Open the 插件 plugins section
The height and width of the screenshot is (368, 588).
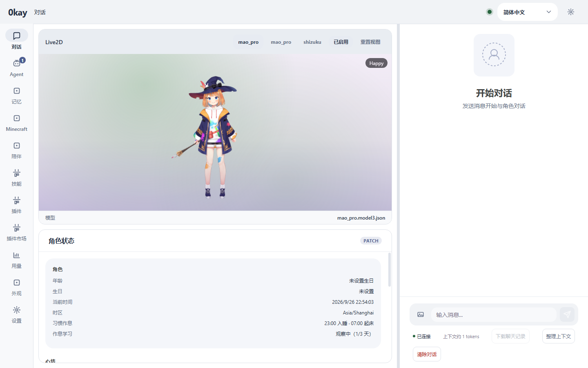[x=16, y=204]
